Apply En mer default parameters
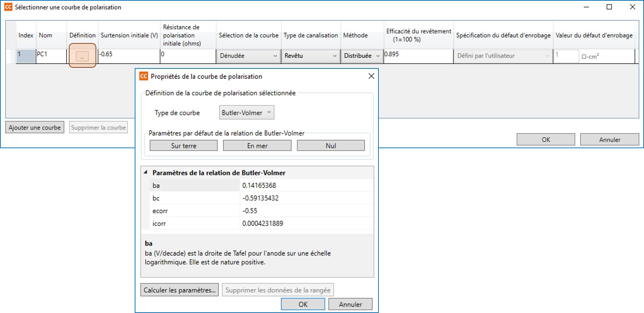The height and width of the screenshot is (313, 644). (x=257, y=146)
